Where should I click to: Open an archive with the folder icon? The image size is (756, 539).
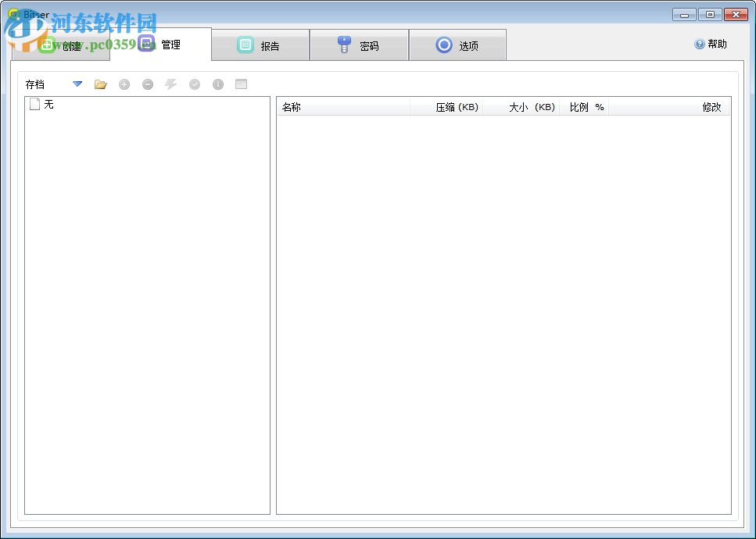[100, 84]
